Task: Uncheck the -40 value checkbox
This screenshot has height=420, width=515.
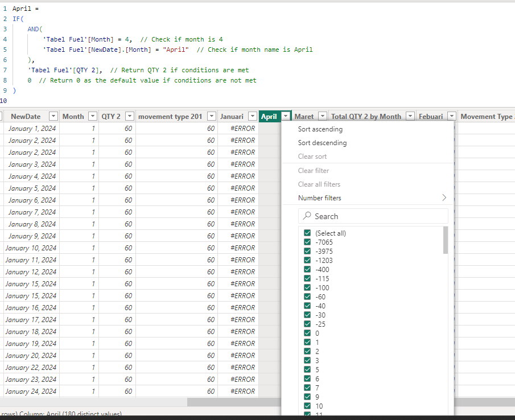Action: pos(307,306)
